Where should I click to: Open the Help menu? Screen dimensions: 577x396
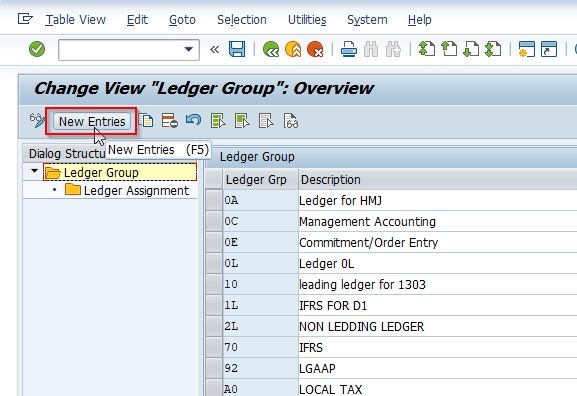[x=420, y=20]
